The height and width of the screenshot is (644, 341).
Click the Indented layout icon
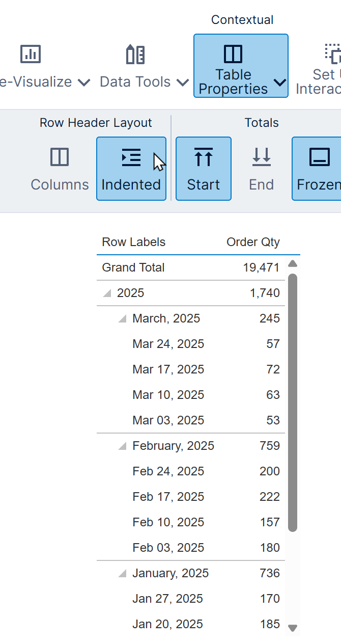pos(131,157)
